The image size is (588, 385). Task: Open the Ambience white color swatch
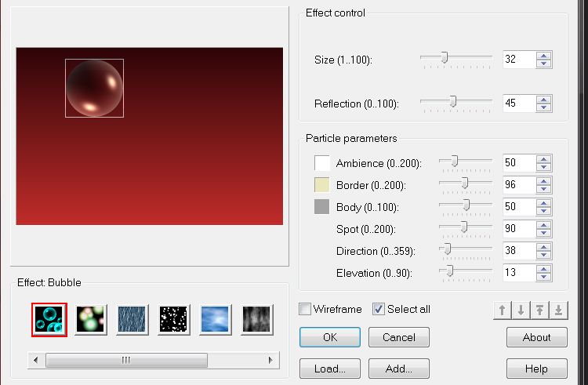[x=321, y=163]
